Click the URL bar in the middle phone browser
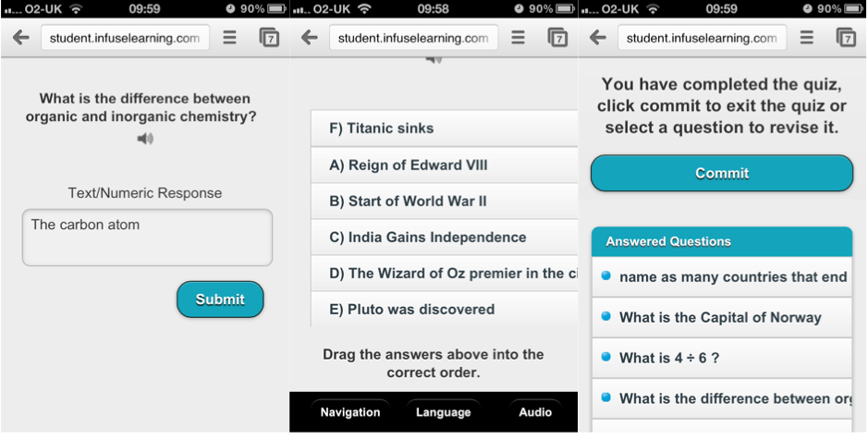This screenshot has height=440, width=868. pyautogui.click(x=413, y=38)
